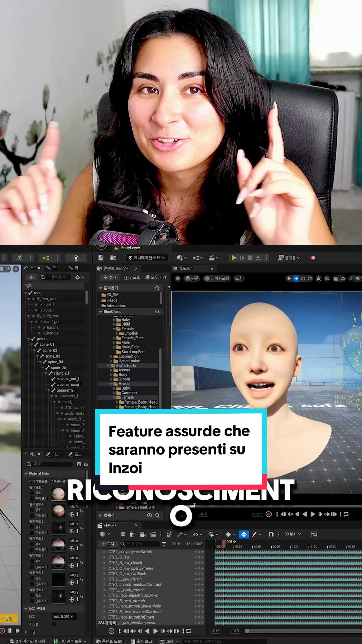Collapse the root bone in the skeleton tree
This screenshot has width=362, height=644.
point(26,293)
